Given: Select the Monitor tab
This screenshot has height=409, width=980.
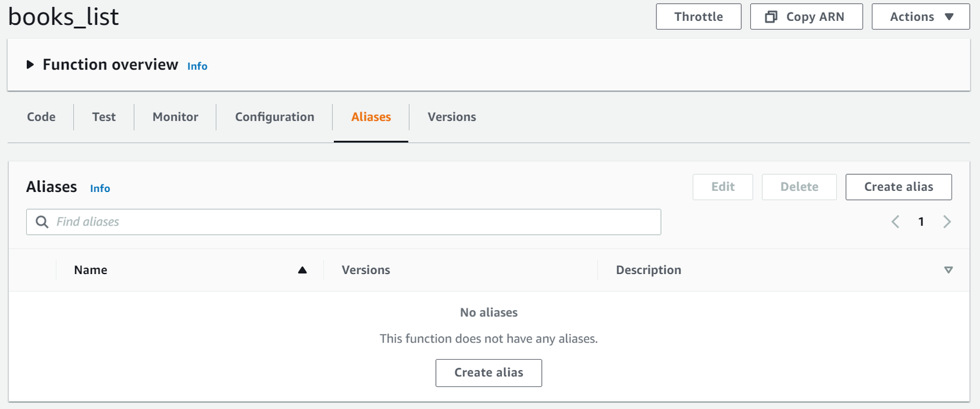Looking at the screenshot, I should click(x=175, y=117).
